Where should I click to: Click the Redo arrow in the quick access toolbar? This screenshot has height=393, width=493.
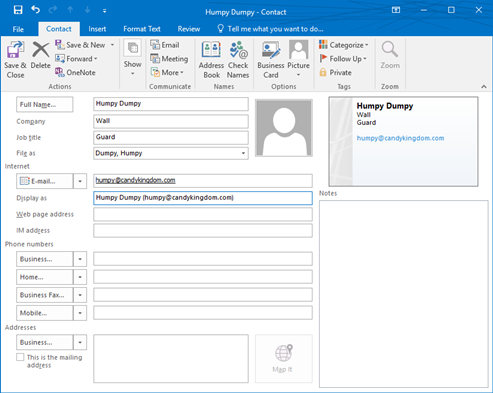tap(53, 10)
